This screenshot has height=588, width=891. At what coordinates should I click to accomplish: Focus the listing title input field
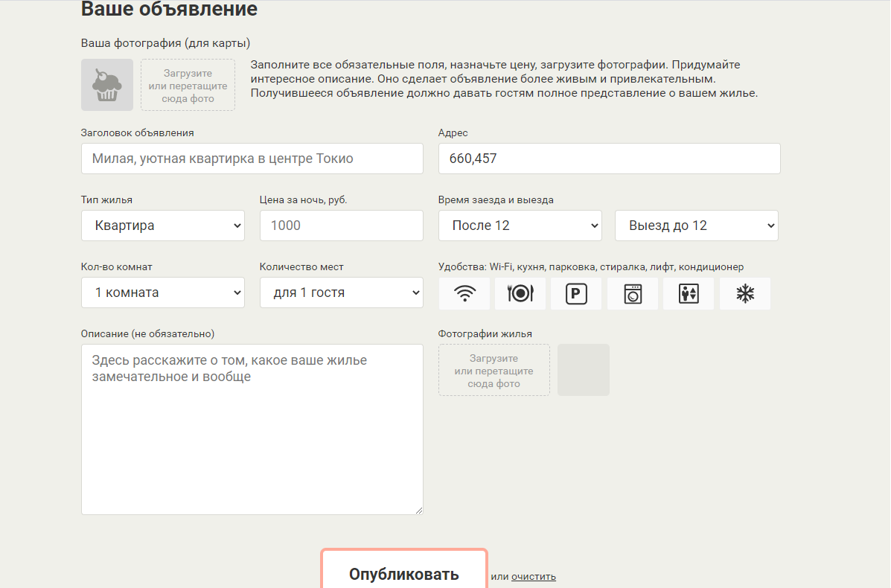pyautogui.click(x=252, y=159)
